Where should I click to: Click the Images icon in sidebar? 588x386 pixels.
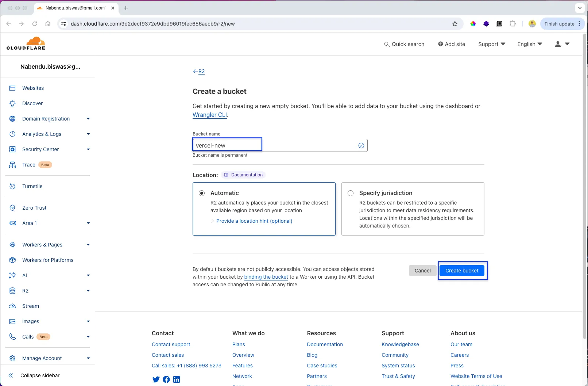pos(12,321)
